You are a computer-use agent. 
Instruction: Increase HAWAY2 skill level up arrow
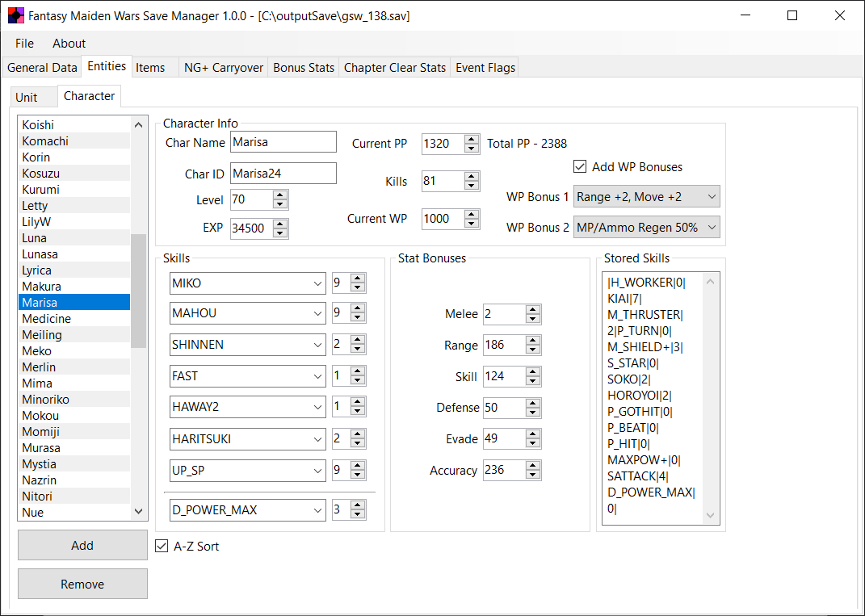pyautogui.click(x=358, y=403)
